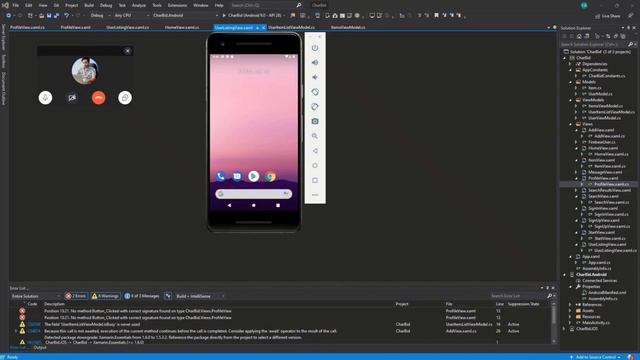640x360 pixels.
Task: Close the call overlay with X
Action: click(127, 51)
